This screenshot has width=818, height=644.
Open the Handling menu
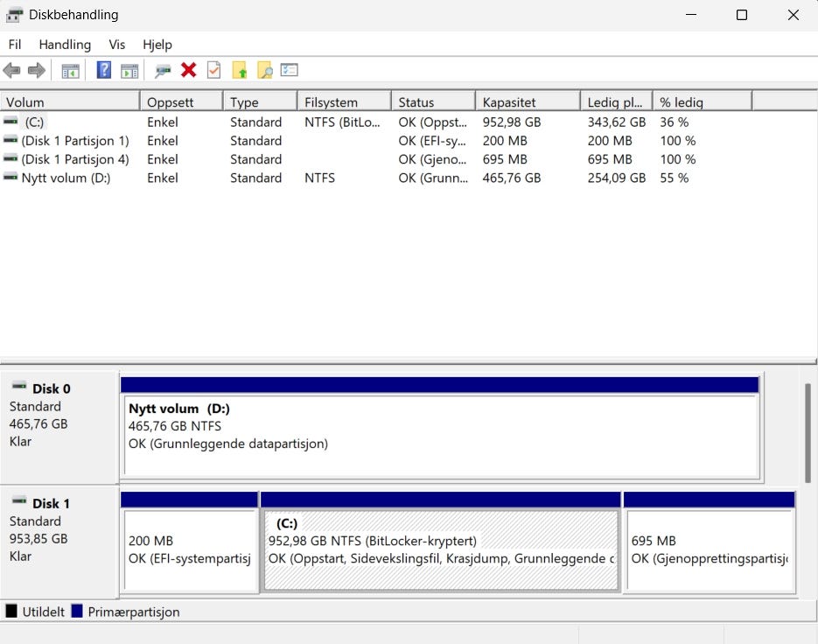(65, 45)
